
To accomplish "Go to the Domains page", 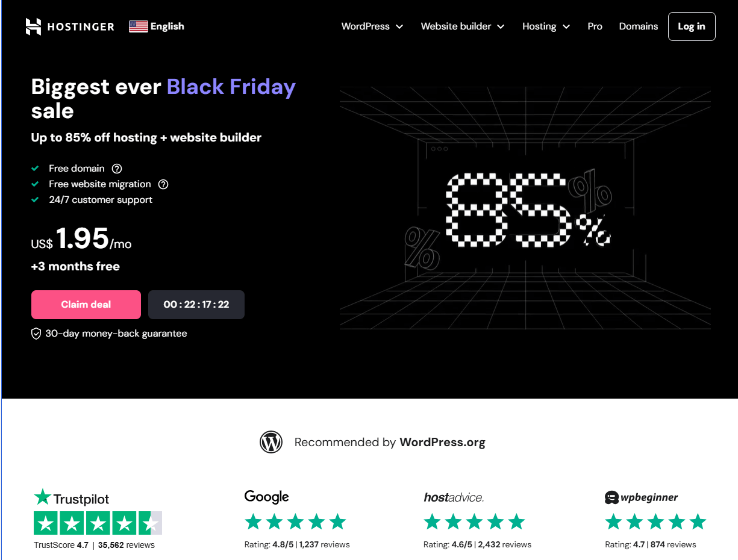I will point(638,26).
